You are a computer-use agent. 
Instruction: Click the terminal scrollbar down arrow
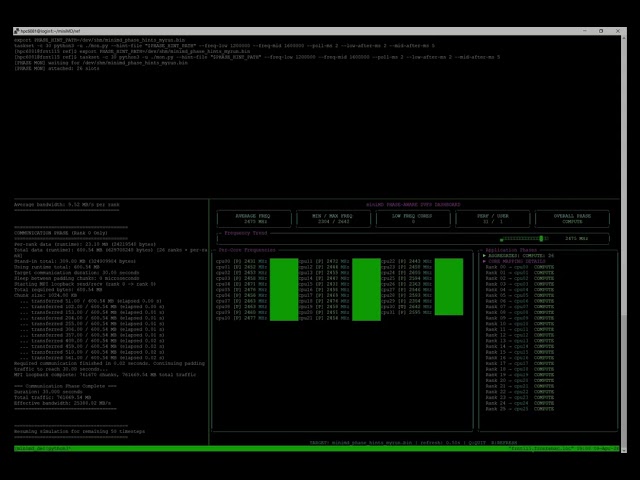point(623,450)
